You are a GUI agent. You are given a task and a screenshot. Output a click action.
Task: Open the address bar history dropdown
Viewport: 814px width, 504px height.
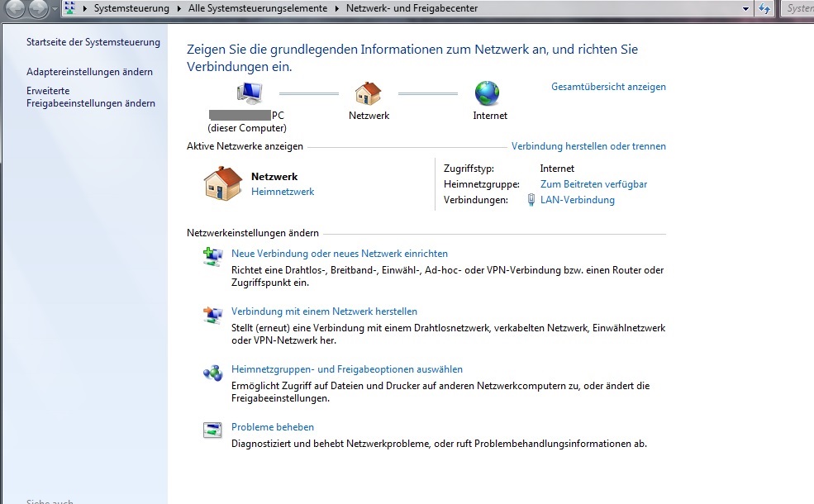coord(745,8)
